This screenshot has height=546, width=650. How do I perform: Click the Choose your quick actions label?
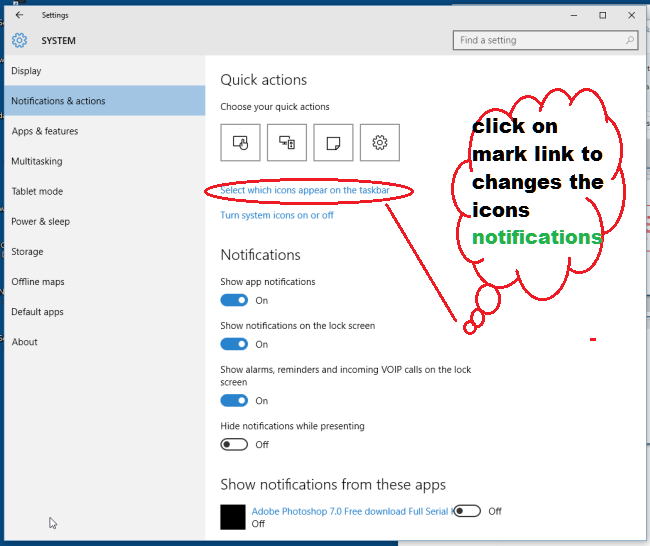click(x=275, y=107)
